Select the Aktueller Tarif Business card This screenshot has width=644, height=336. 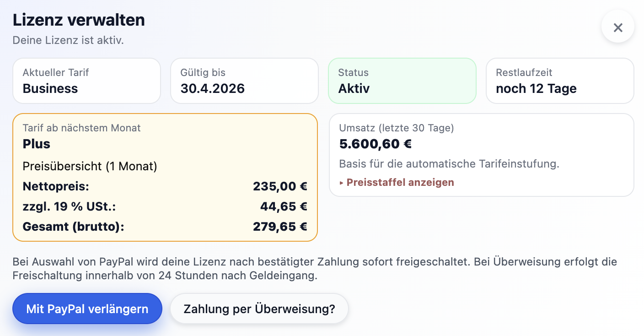pyautogui.click(x=86, y=81)
